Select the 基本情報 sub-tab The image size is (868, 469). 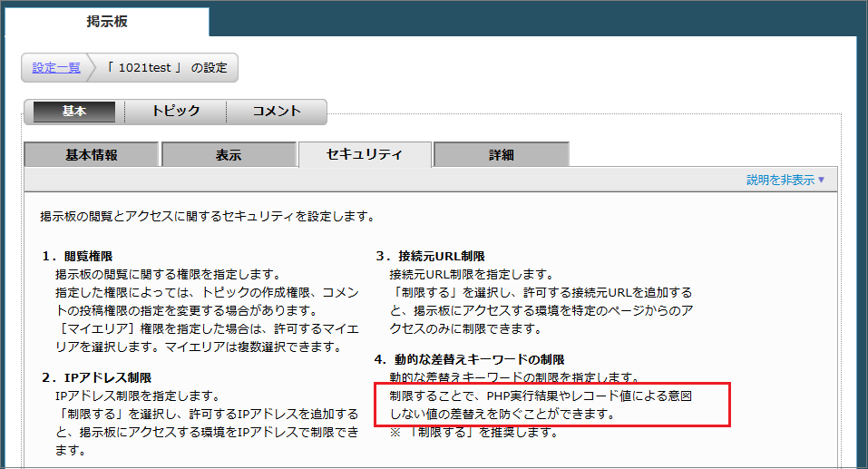click(92, 155)
